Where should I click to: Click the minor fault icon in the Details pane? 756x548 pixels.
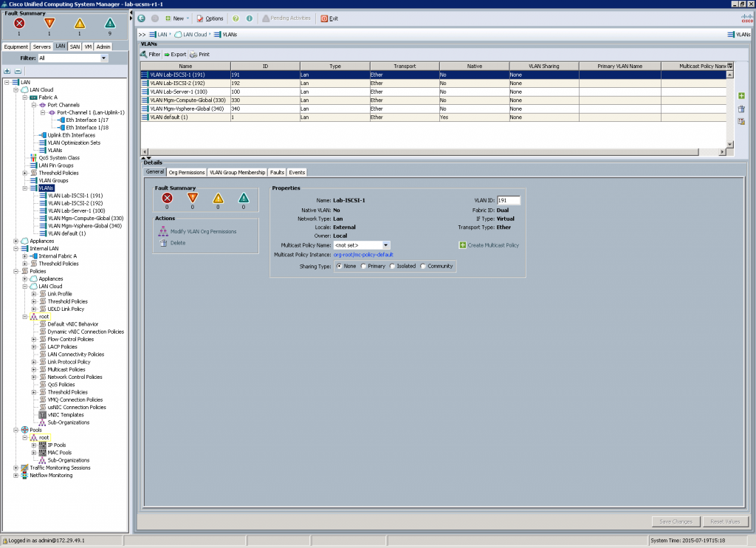[x=218, y=198]
